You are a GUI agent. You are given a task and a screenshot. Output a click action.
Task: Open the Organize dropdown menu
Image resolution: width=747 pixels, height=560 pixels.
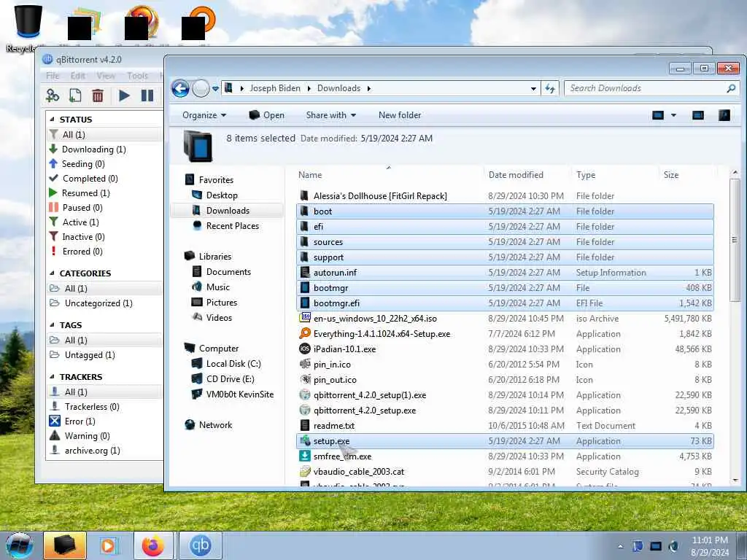(x=204, y=115)
